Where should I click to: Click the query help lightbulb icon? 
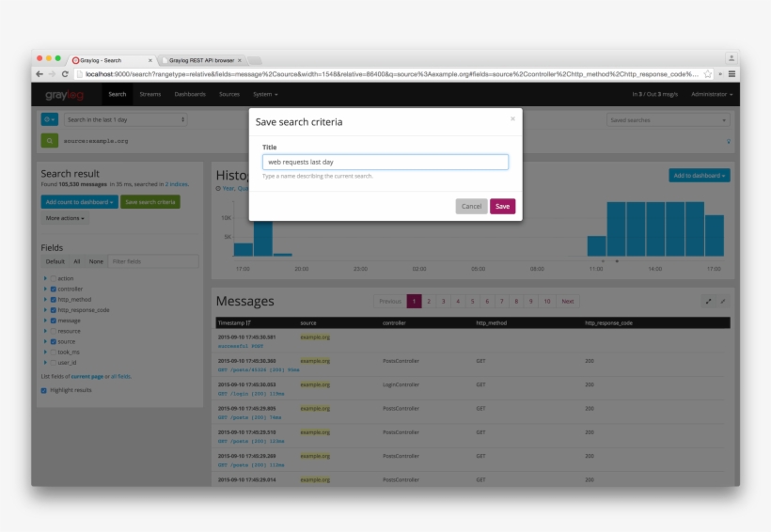[728, 141]
